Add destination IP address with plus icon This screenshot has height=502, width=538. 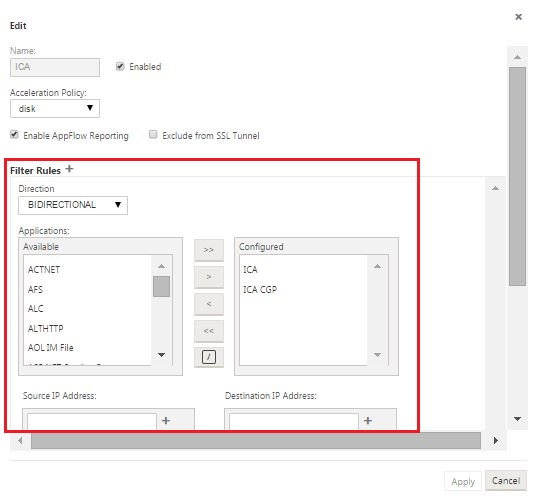coord(368,420)
